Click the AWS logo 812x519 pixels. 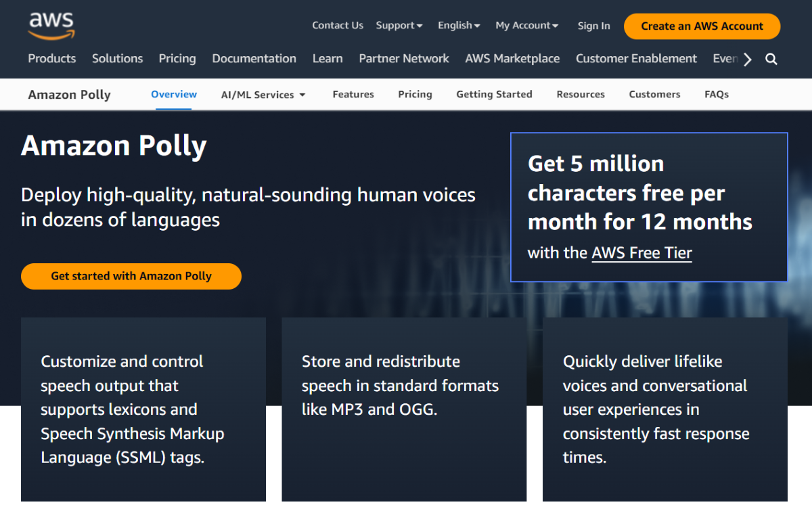(51, 26)
